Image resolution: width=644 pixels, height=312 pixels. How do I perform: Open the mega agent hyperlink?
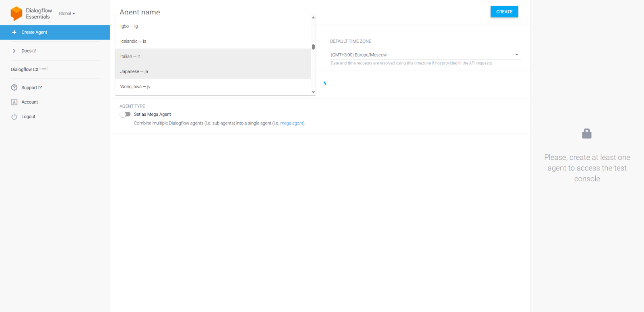click(x=292, y=123)
